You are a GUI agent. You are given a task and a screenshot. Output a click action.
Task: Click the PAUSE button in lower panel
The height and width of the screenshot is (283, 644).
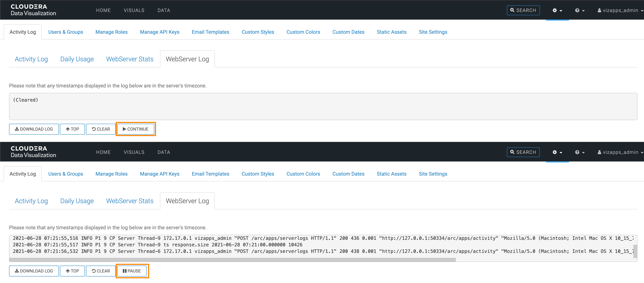pos(132,271)
